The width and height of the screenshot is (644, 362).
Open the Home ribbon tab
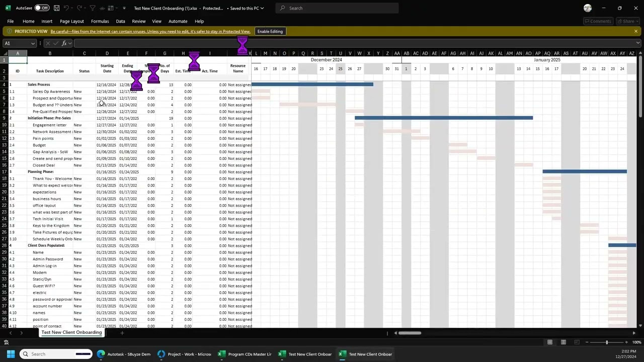[x=28, y=21]
